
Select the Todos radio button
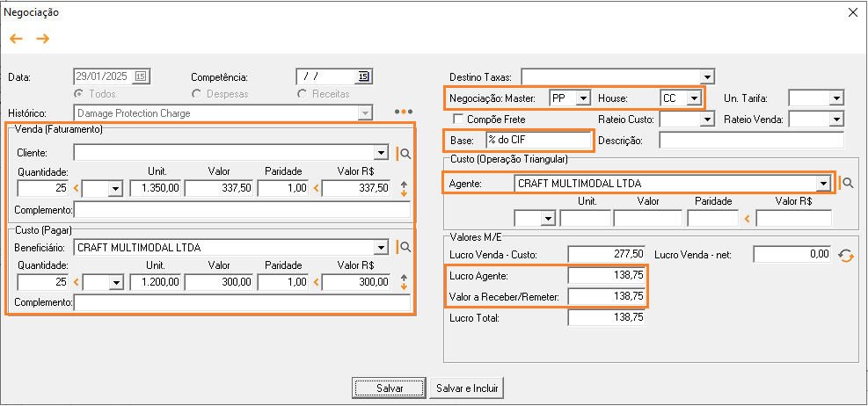(78, 94)
